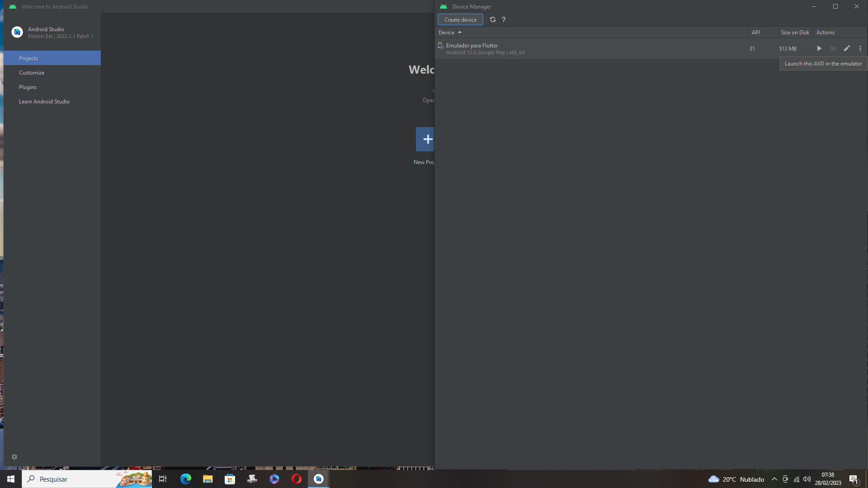
Task: Open the taskbar app left of Clipchamp
Action: click(252, 479)
